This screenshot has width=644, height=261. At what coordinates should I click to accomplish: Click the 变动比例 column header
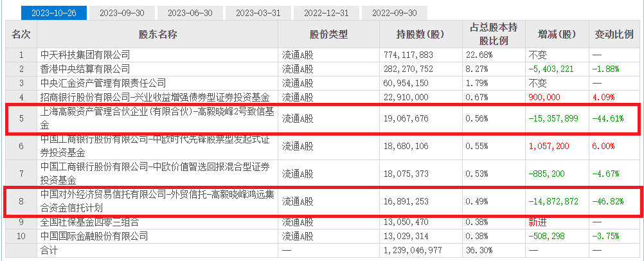pos(614,35)
